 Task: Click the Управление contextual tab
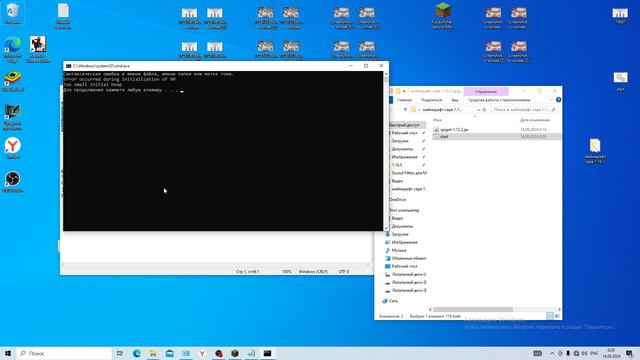click(486, 91)
